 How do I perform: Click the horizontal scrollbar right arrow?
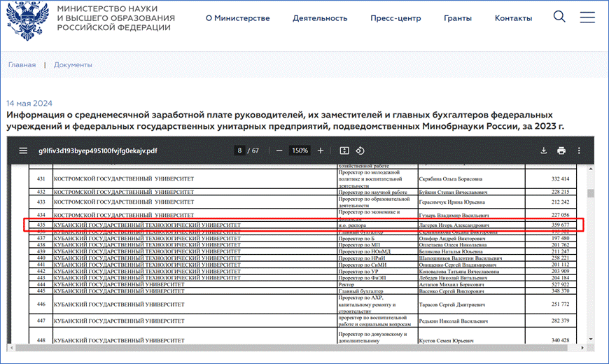tap(582, 348)
